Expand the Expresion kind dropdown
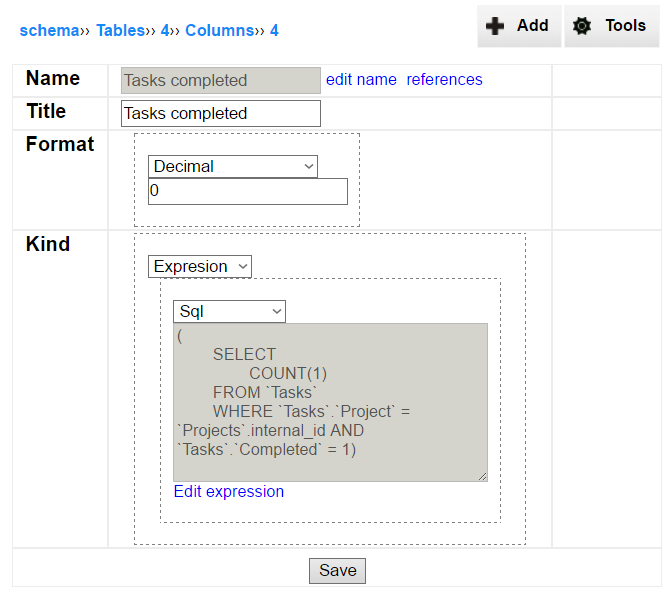Screen dimensions: 667x599 pos(200,266)
